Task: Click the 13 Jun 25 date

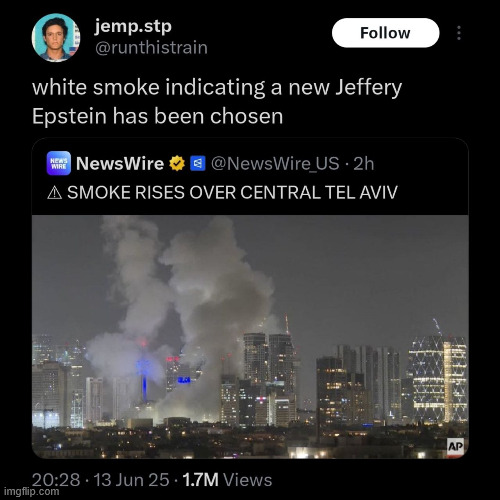Action: 131,480
